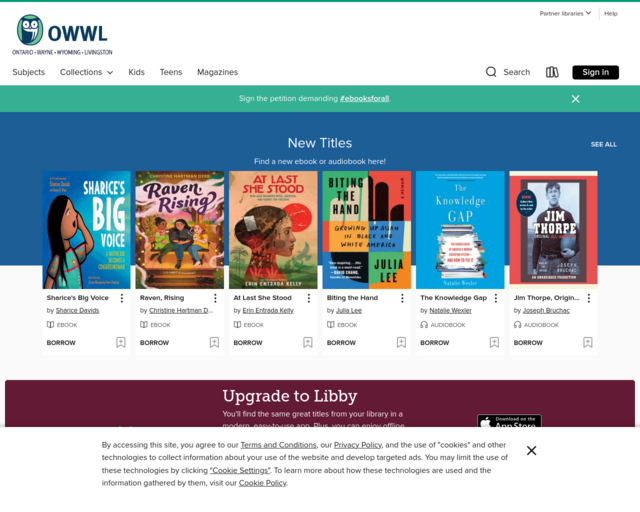Click the search magnifying glass icon
This screenshot has width=640, height=512.
click(x=491, y=72)
